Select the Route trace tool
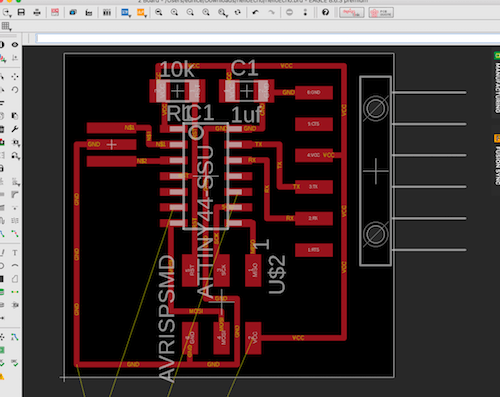This screenshot has height=397, width=500. (2, 234)
